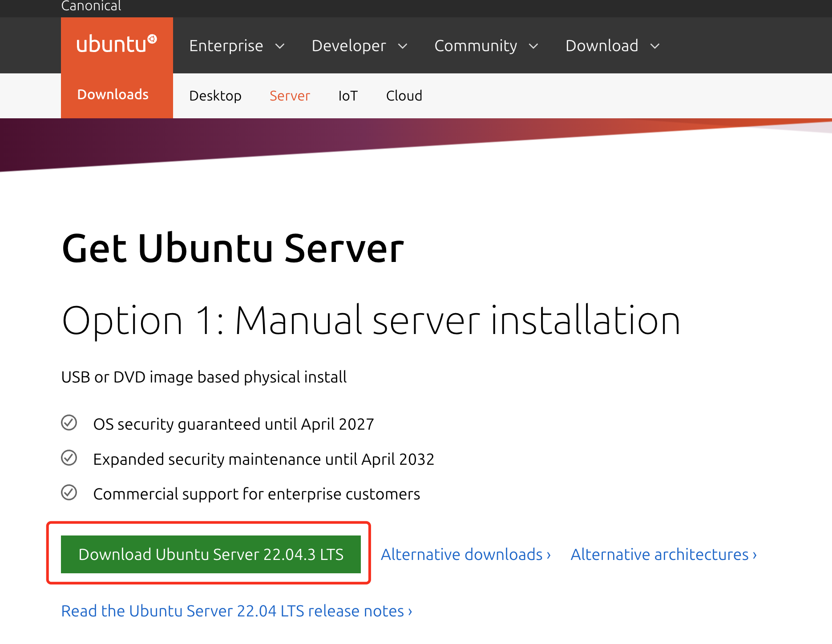Expand the Community dropdown menu
This screenshot has width=832, height=644.
pyautogui.click(x=487, y=45)
